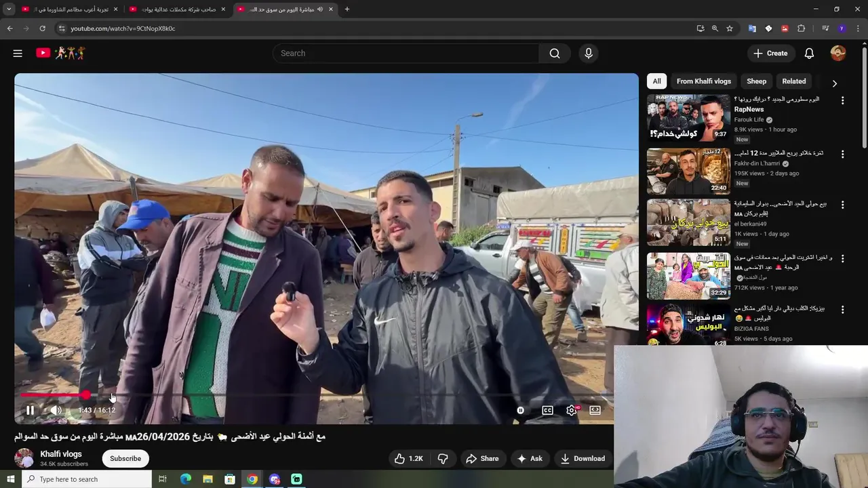Image resolution: width=868 pixels, height=488 pixels.
Task: Open the Windows Start menu
Action: pos(10,479)
